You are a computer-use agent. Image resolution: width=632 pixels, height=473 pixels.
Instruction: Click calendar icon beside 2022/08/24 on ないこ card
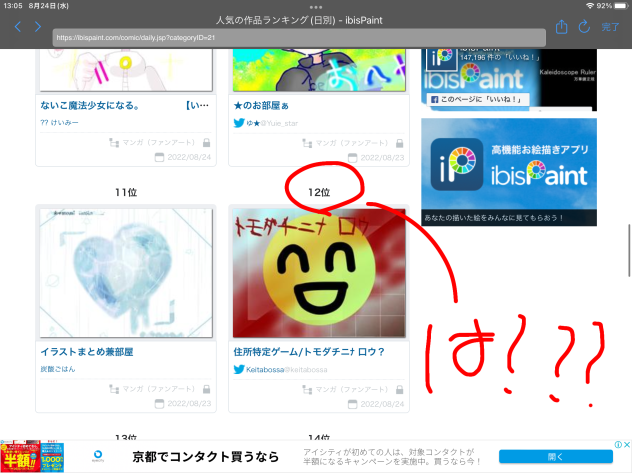click(160, 157)
